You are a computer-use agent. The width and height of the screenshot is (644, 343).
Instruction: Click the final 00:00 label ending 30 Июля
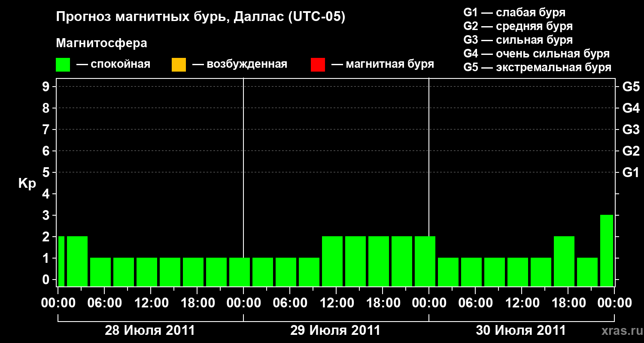[614, 303]
